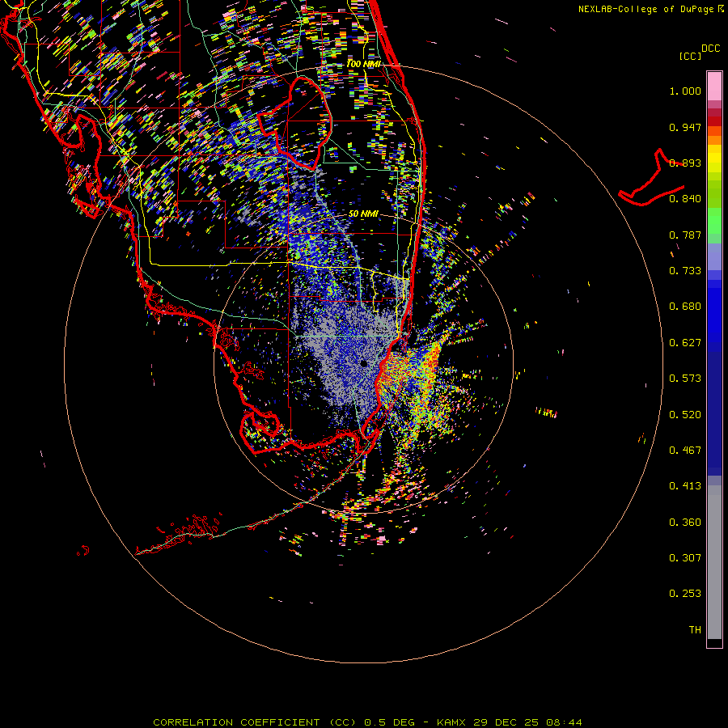
Task: Click the 29 DEC 25 date in caption
Action: 506,722
